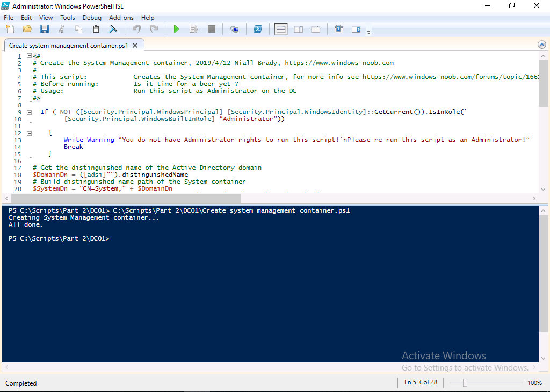This screenshot has height=392, width=550.
Task: Run the script with the green play icon
Action: 176,29
